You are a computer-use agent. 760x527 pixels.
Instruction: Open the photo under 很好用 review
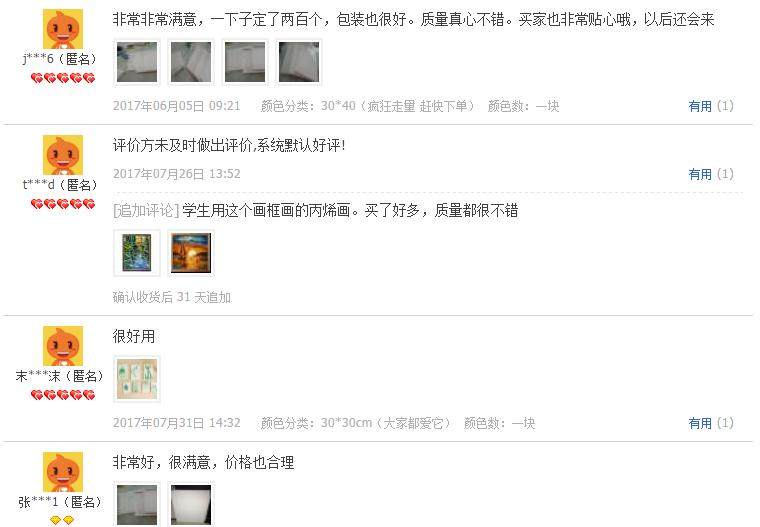click(x=137, y=379)
